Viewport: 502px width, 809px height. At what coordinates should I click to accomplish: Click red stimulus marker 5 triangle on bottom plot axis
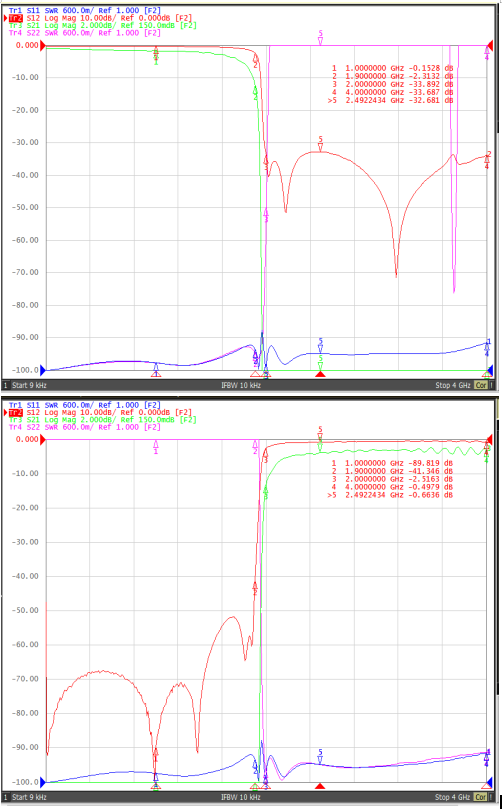tap(320, 786)
